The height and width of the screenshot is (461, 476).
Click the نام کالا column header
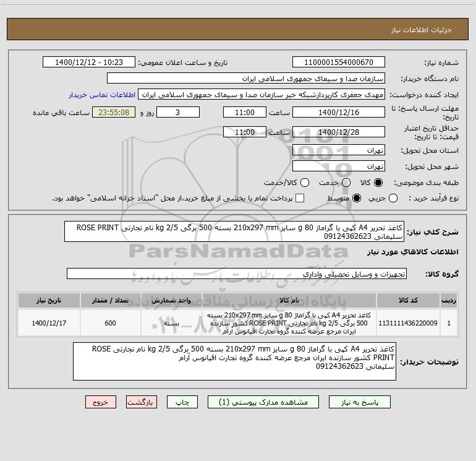[x=289, y=301]
